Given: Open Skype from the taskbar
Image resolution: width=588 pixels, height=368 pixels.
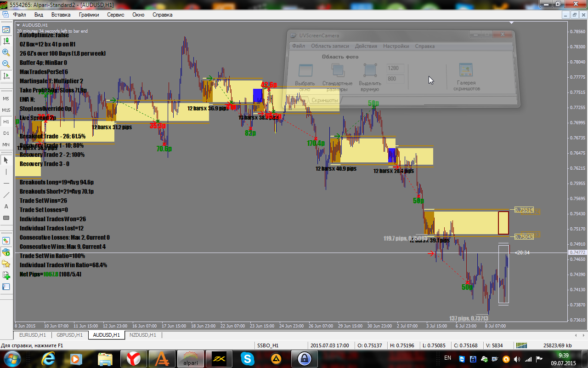Looking at the screenshot, I should [x=247, y=358].
